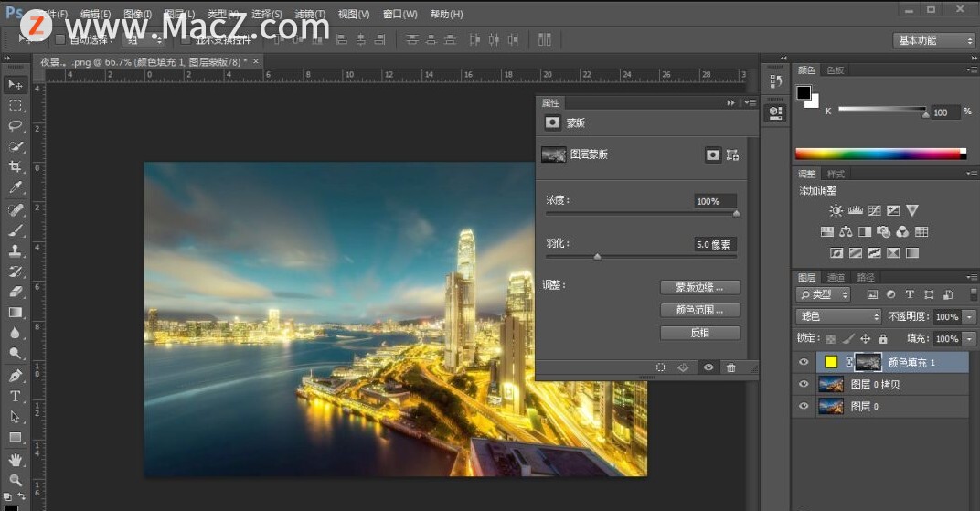
Task: Add an Exposure adjustment
Action: 893,210
